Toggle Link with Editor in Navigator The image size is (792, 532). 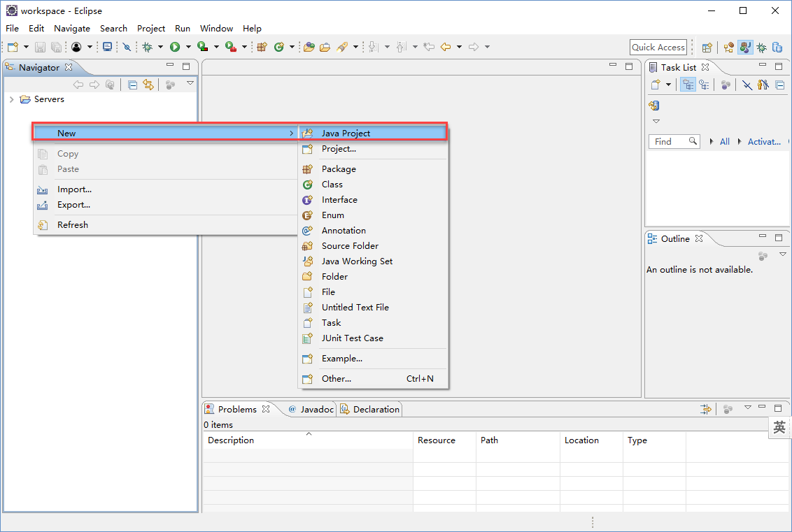(x=148, y=85)
